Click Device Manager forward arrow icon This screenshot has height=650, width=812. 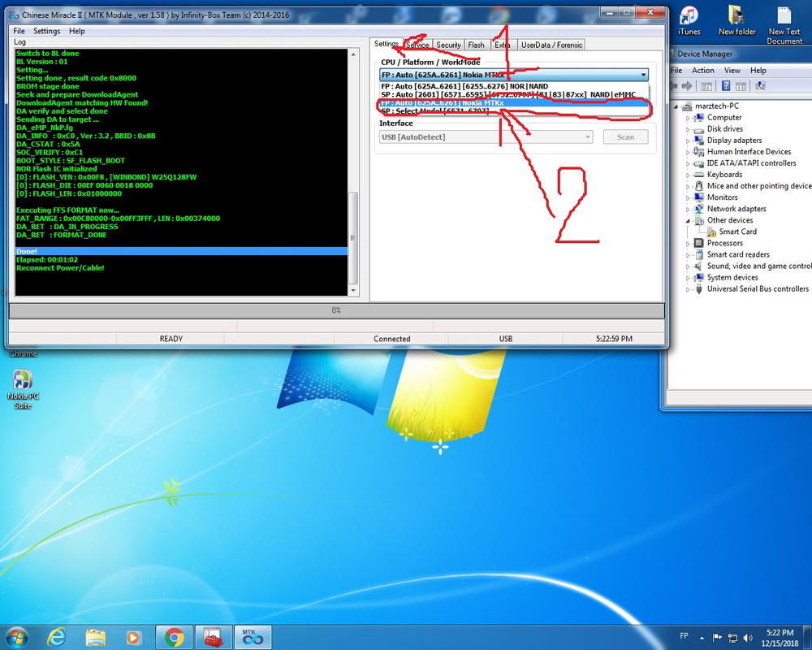click(687, 86)
